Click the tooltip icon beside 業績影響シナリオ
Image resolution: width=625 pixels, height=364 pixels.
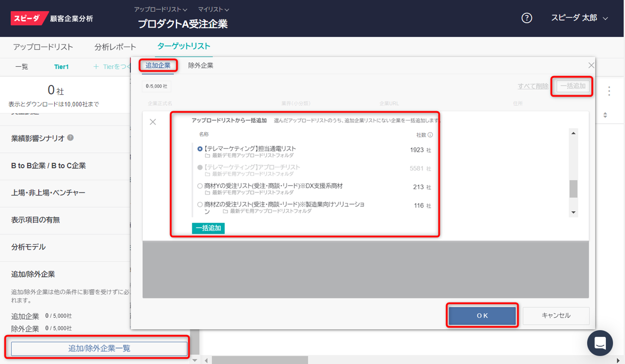(x=70, y=137)
